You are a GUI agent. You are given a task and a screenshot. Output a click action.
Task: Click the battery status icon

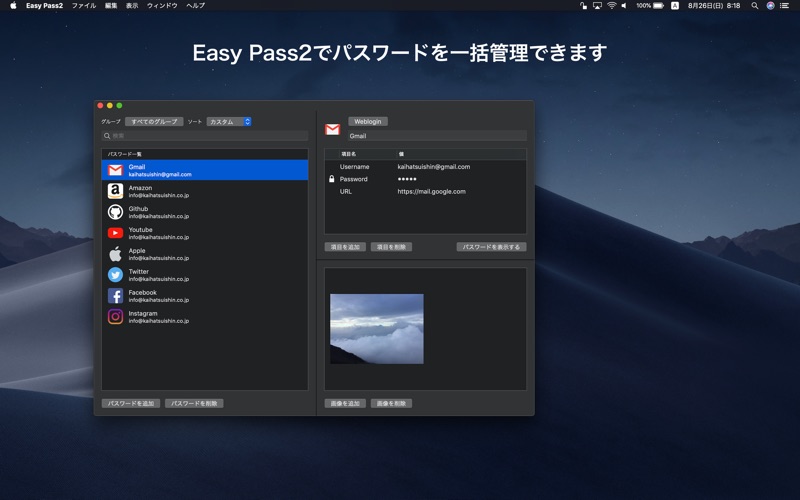[659, 6]
